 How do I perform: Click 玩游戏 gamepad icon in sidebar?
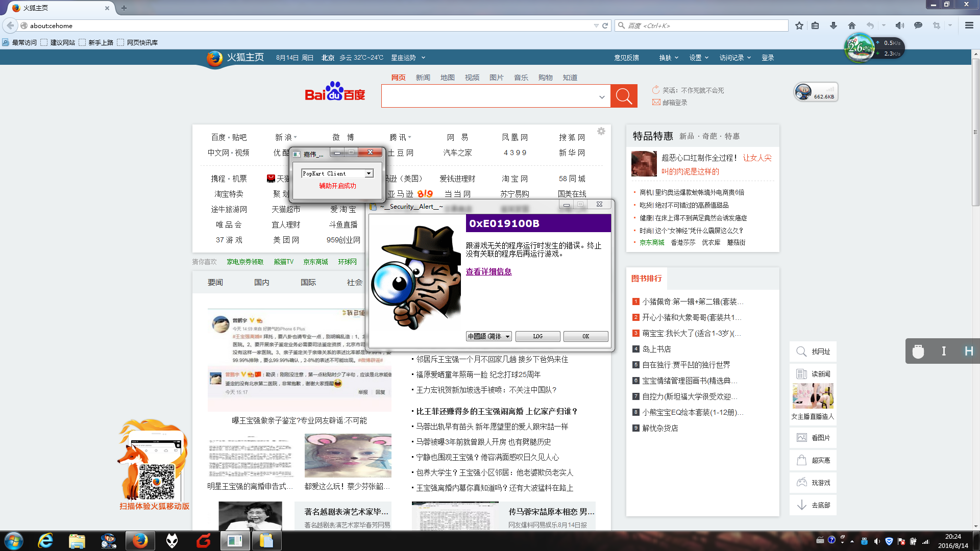802,483
